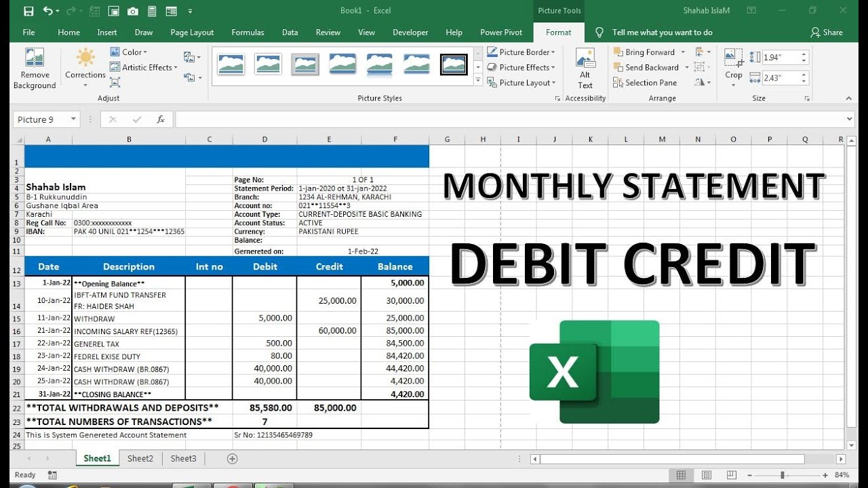The width and height of the screenshot is (868, 488).
Task: Open the Size group dialog launcher
Action: point(807,99)
